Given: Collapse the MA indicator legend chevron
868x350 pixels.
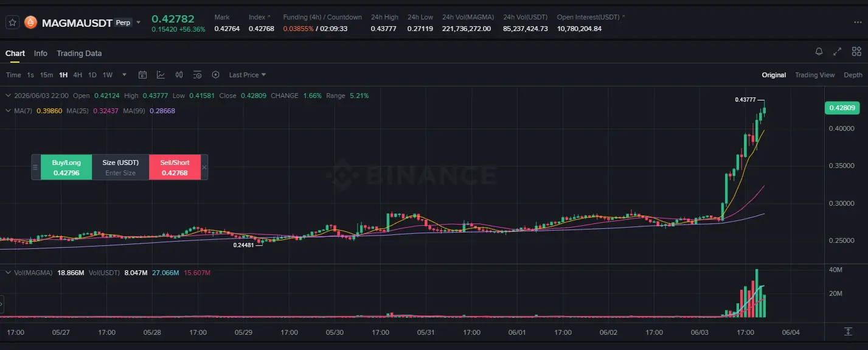Looking at the screenshot, I should click(x=8, y=111).
